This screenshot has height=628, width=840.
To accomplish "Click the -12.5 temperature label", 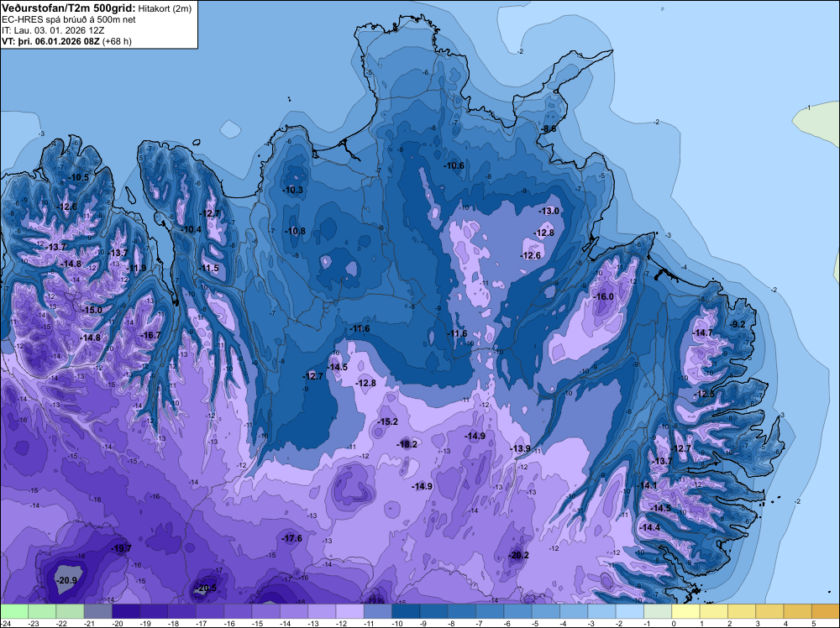I will [704, 394].
